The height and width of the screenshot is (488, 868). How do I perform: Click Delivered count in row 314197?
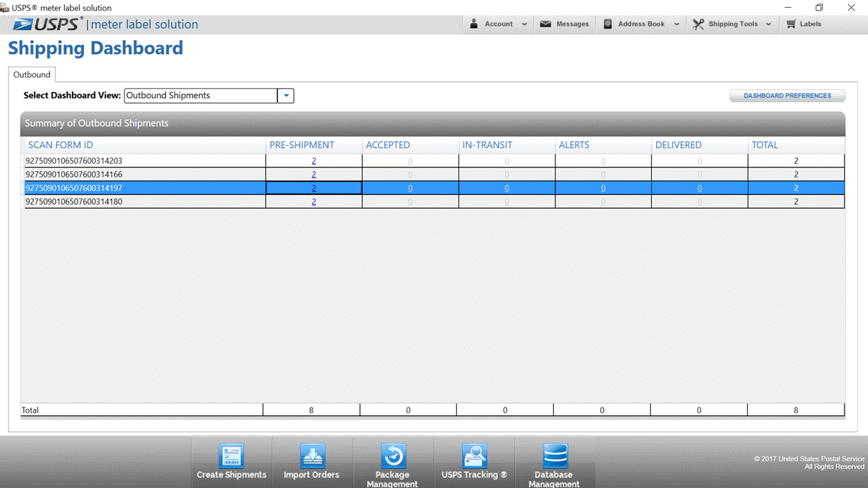[x=699, y=188]
